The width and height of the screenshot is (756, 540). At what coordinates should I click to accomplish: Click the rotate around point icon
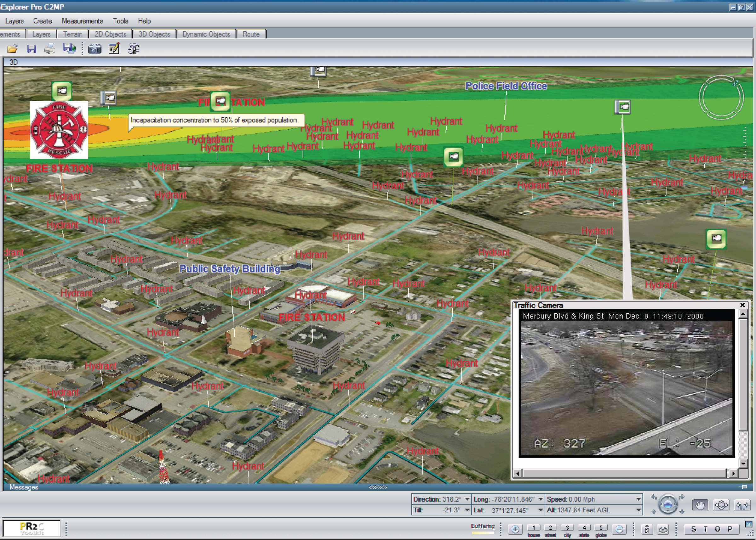pos(663,529)
